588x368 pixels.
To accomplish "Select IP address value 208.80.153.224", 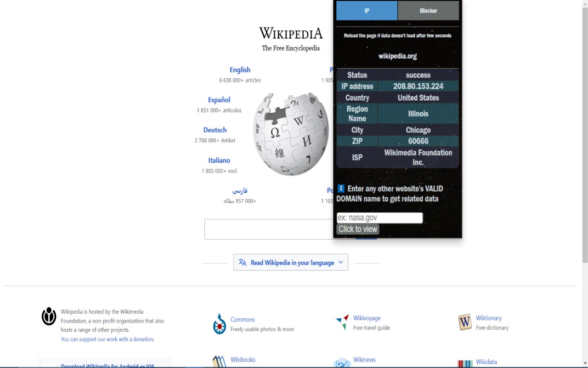I will pyautogui.click(x=418, y=86).
